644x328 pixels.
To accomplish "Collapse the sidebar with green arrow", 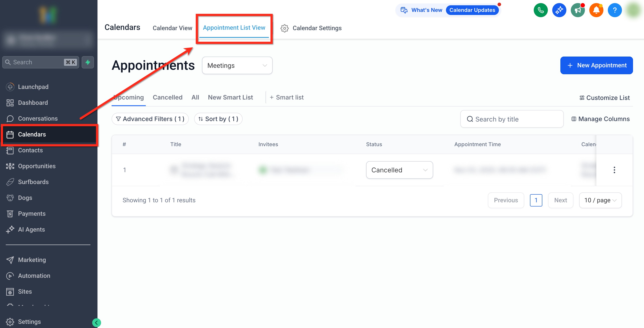I will [97, 322].
